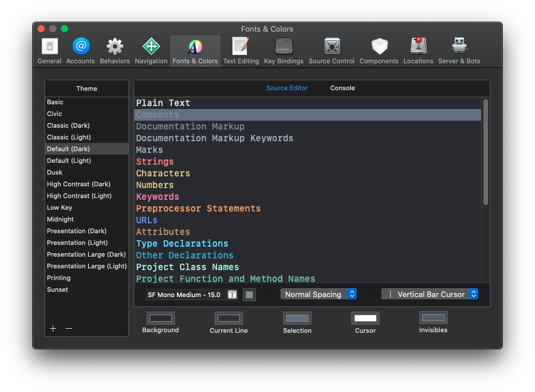Add a new theme with plus button
The height and width of the screenshot is (392, 535).
click(53, 328)
